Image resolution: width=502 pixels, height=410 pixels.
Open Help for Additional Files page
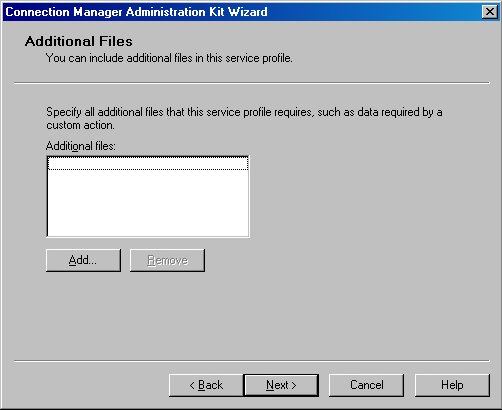(x=452, y=385)
